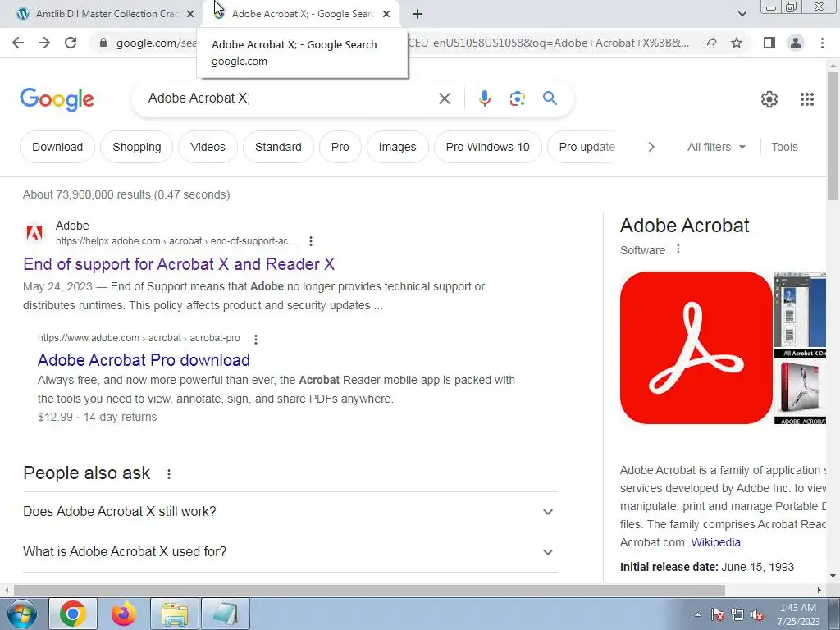This screenshot has height=630, width=840.
Task: Open Google apps grid
Action: point(807,99)
